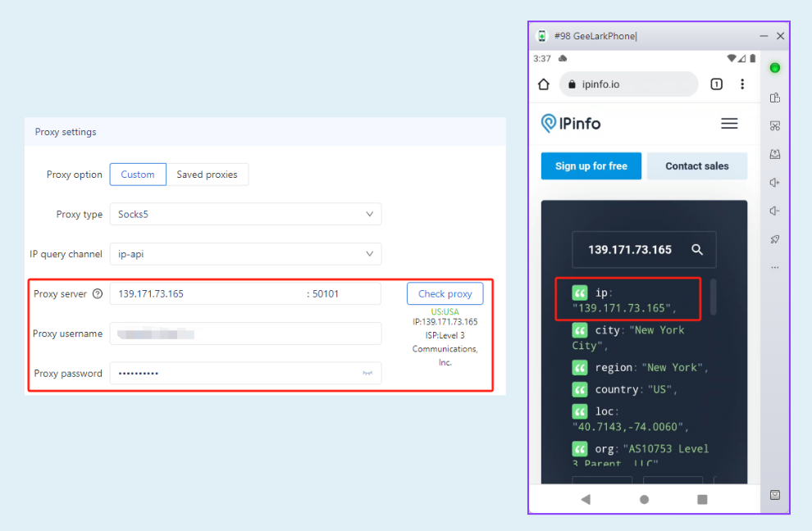Viewport: 812px width, 531px height.
Task: Select the Custom proxy option
Action: pyautogui.click(x=138, y=175)
